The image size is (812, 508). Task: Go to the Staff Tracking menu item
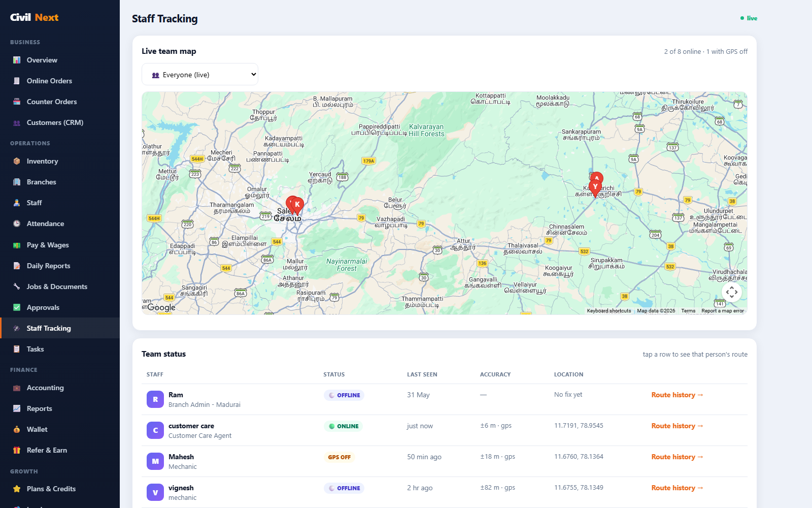(60, 328)
